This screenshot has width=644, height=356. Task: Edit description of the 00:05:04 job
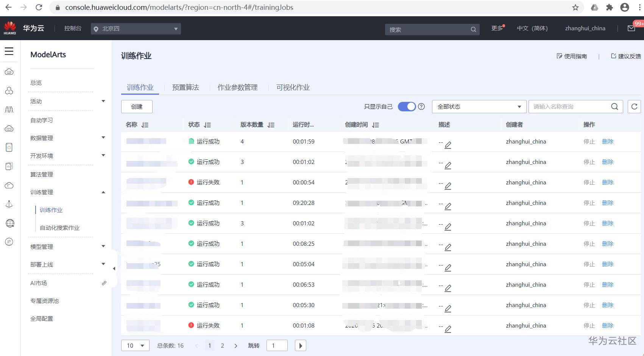[448, 268]
